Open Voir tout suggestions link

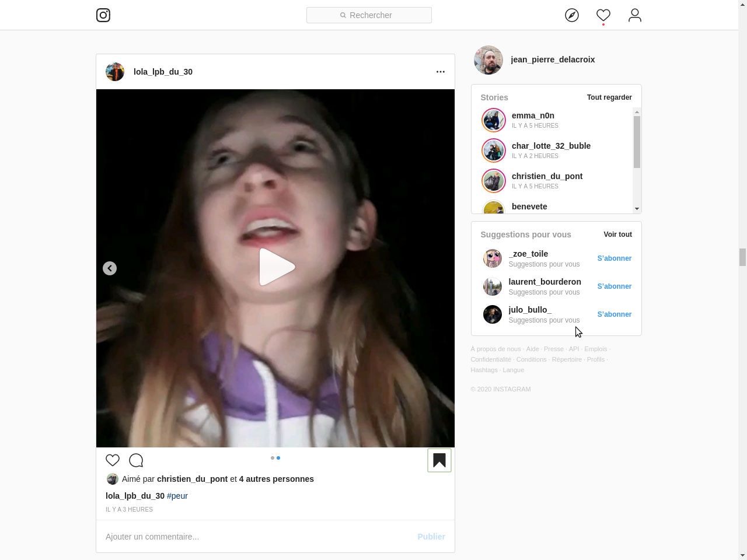(617, 235)
